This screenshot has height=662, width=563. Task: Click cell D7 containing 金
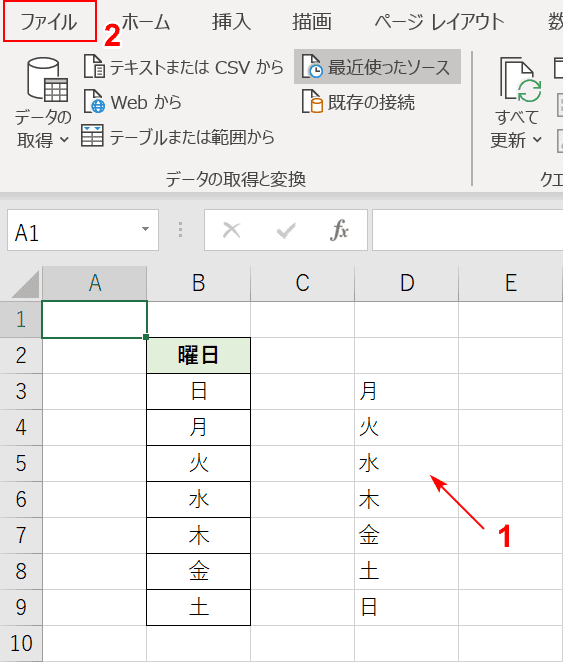[x=406, y=535]
